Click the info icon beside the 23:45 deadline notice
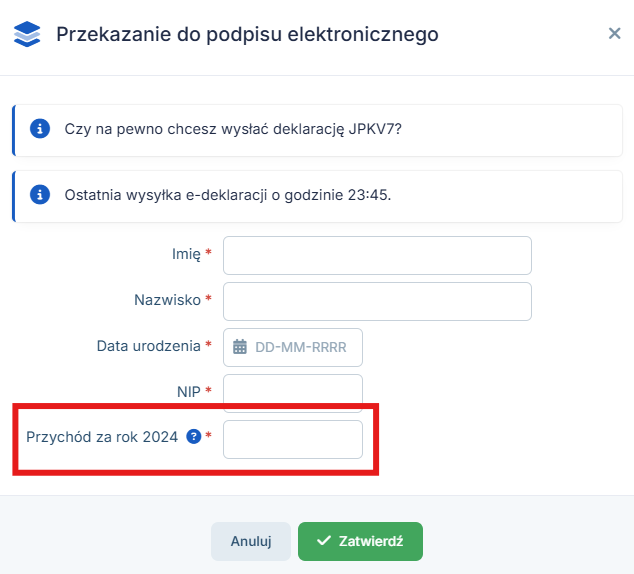 coord(40,194)
